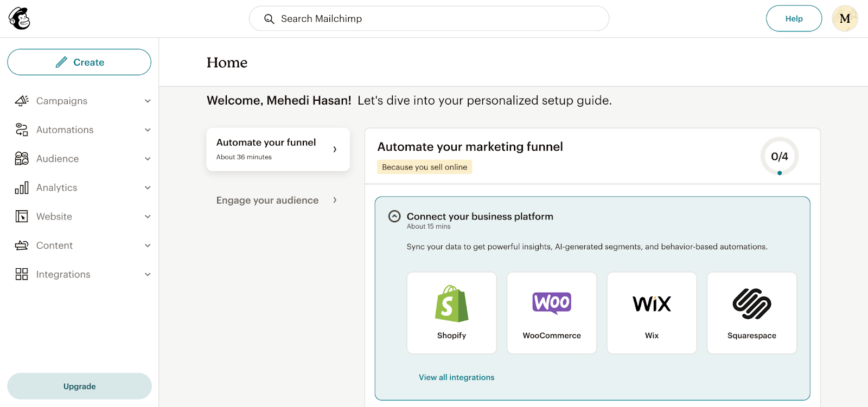Expand the Campaigns menu chevron
This screenshot has height=407, width=868.
tap(148, 101)
